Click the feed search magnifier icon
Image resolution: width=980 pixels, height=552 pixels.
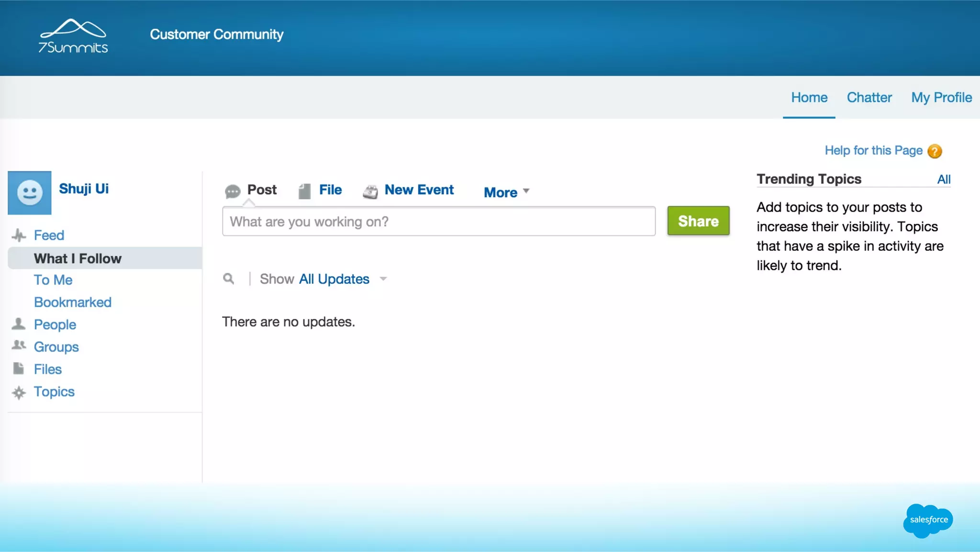tap(229, 279)
